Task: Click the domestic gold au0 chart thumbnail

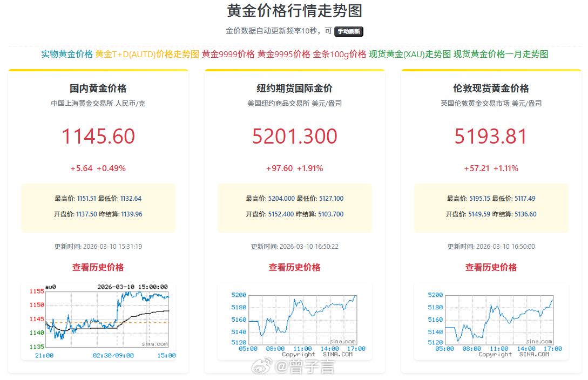Action: 98,318
